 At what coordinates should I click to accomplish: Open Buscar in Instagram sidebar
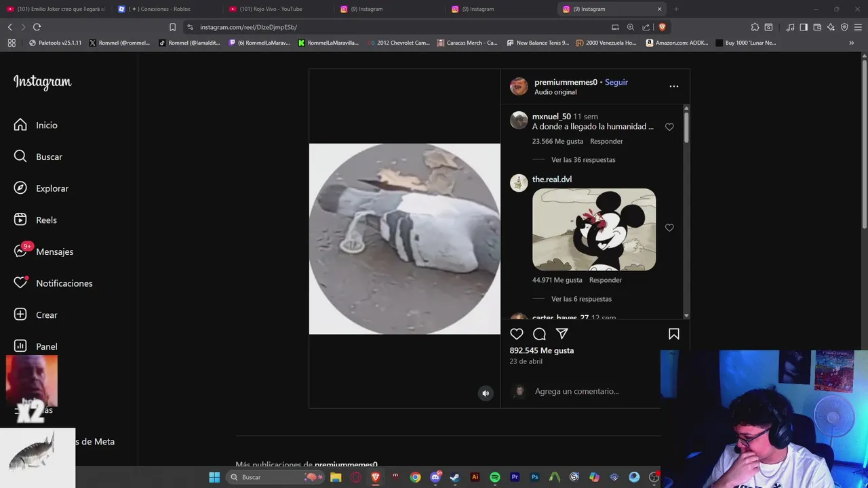pyautogui.click(x=38, y=157)
